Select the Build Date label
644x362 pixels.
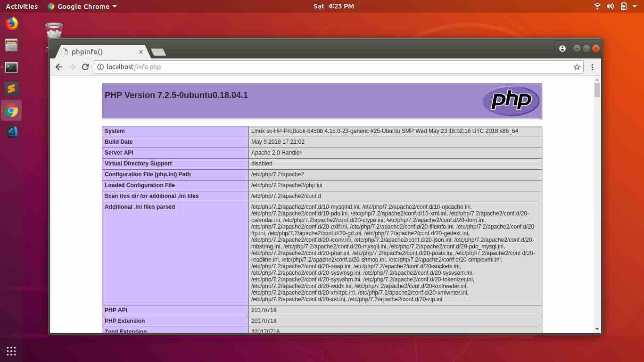tap(118, 142)
